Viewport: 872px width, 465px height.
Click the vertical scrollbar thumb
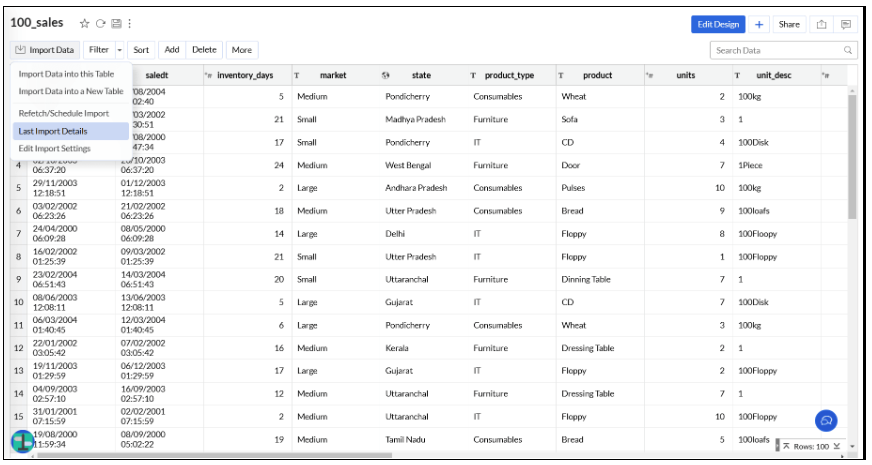[x=852, y=157]
